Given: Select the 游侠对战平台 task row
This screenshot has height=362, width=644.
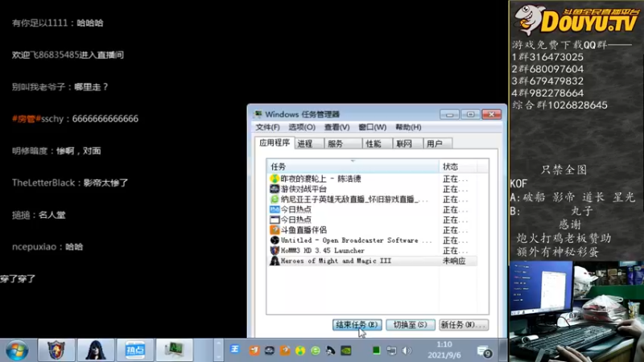Looking at the screenshot, I should tap(373, 189).
